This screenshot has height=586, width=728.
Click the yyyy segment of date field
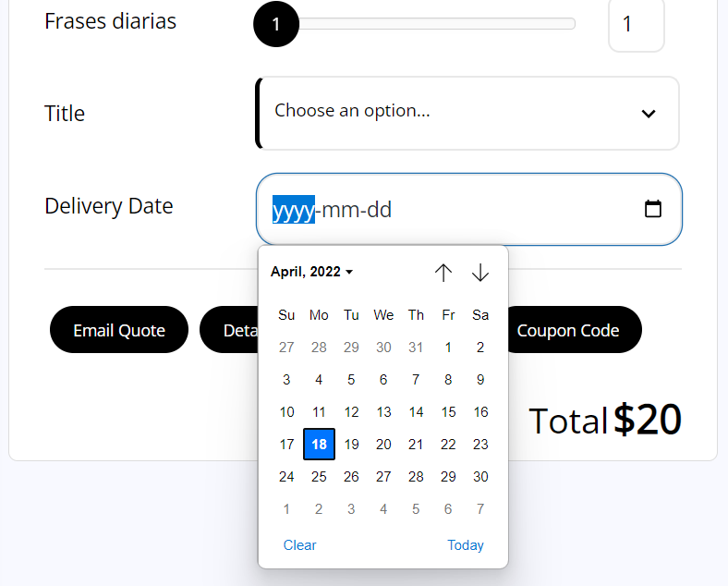tap(294, 210)
